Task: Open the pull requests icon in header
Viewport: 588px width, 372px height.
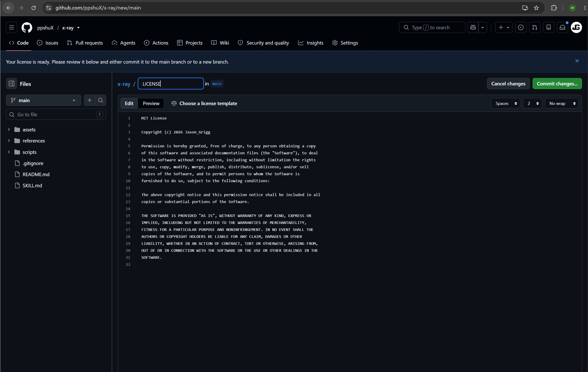Action: (534, 27)
